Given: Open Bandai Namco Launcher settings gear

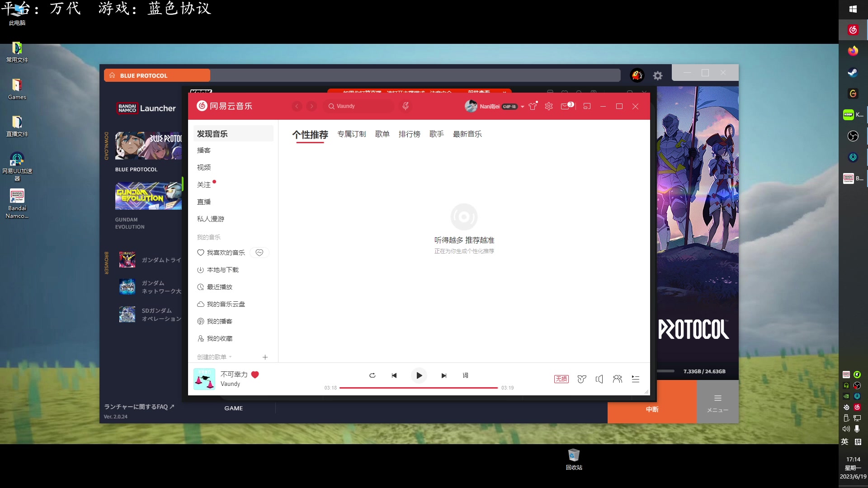Looking at the screenshot, I should [658, 76].
